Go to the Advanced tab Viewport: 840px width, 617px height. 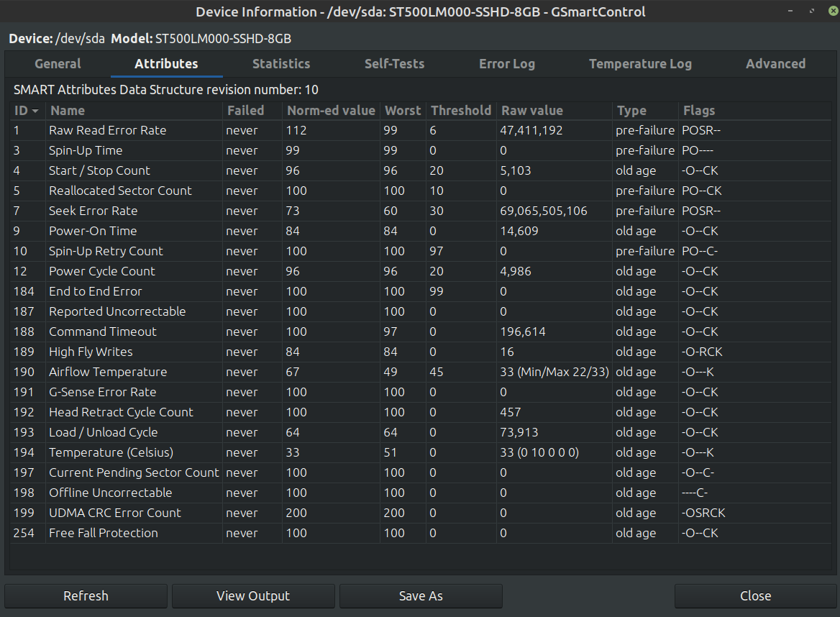click(x=776, y=64)
